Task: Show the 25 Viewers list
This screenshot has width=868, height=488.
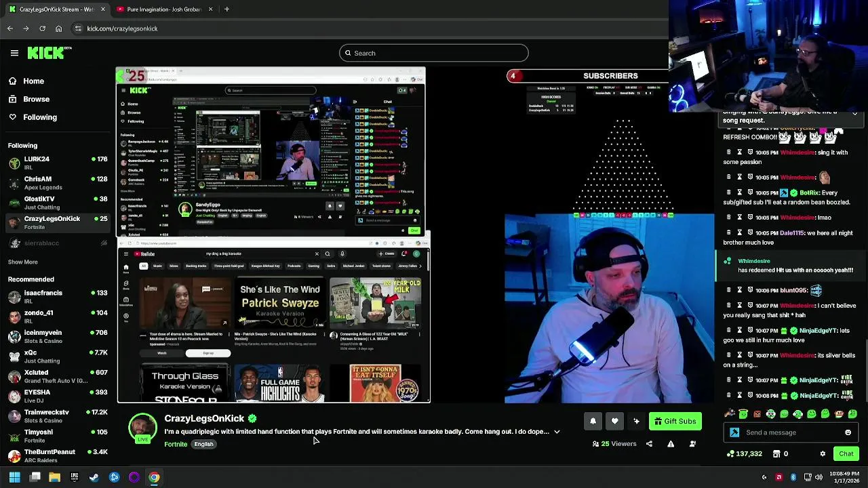Action: [x=614, y=444]
